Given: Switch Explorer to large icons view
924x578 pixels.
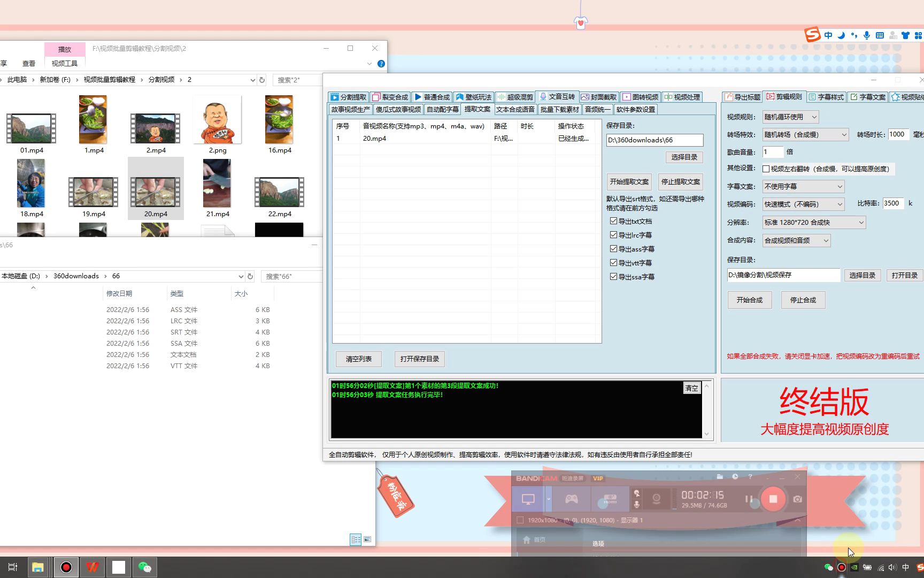Looking at the screenshot, I should click(x=367, y=539).
